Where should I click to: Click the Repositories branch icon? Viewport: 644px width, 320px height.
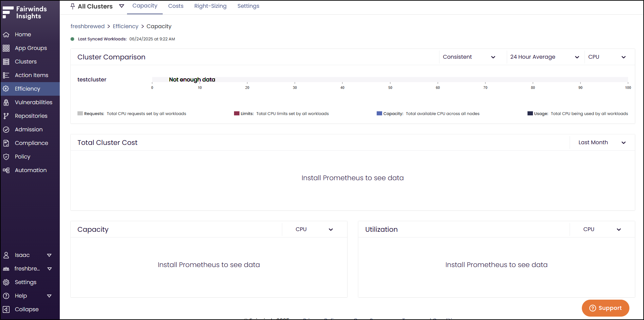[x=6, y=116]
